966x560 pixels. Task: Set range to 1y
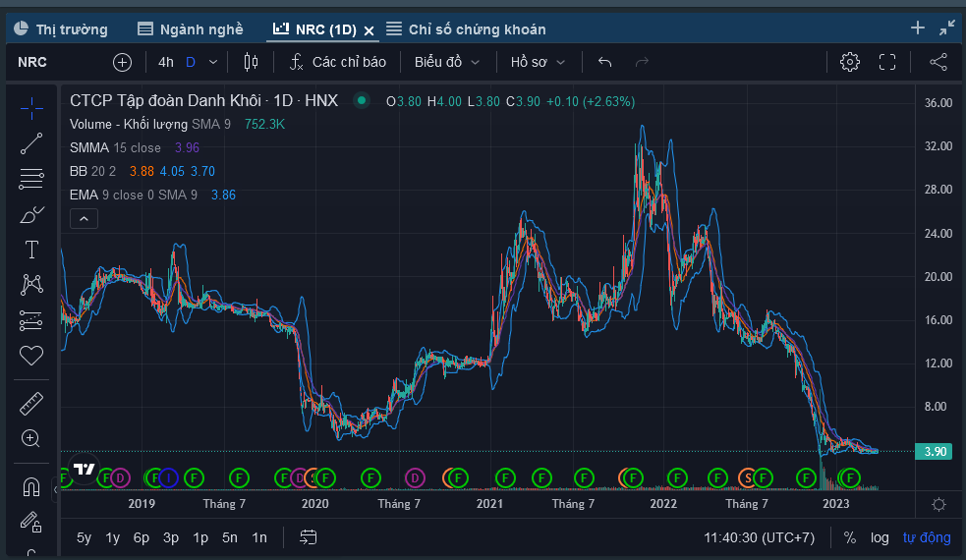113,537
